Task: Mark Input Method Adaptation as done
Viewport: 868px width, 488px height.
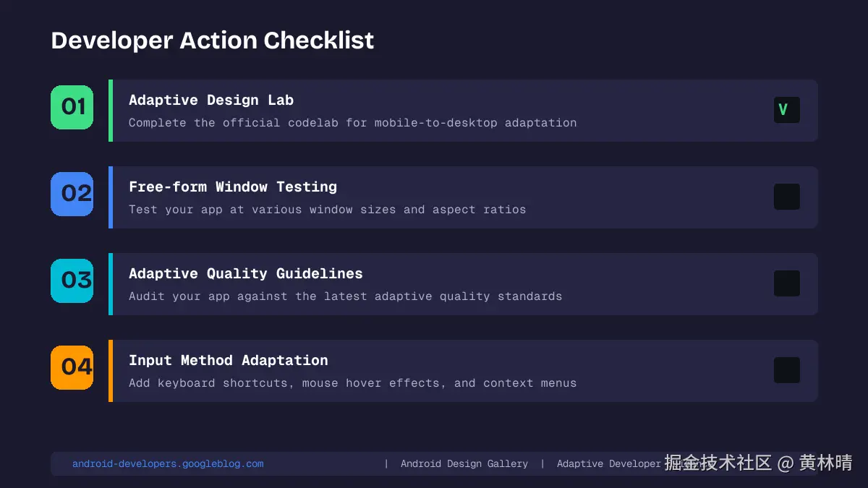Action: (786, 370)
